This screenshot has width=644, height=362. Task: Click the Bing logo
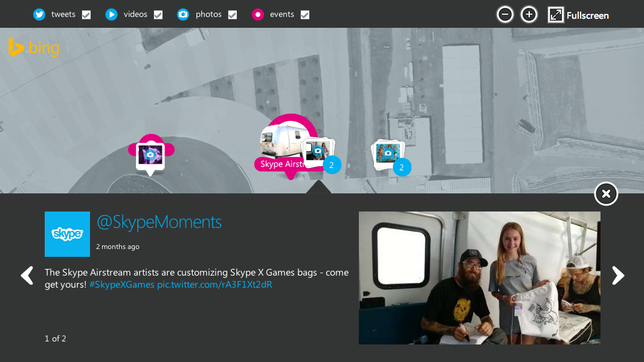(x=34, y=47)
